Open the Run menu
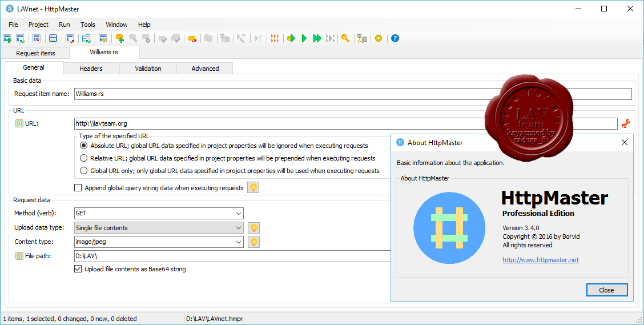The image size is (644, 325). [65, 25]
